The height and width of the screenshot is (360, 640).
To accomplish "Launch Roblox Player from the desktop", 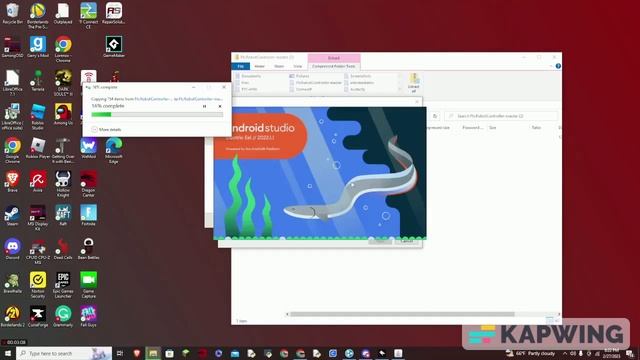I will [x=38, y=148].
